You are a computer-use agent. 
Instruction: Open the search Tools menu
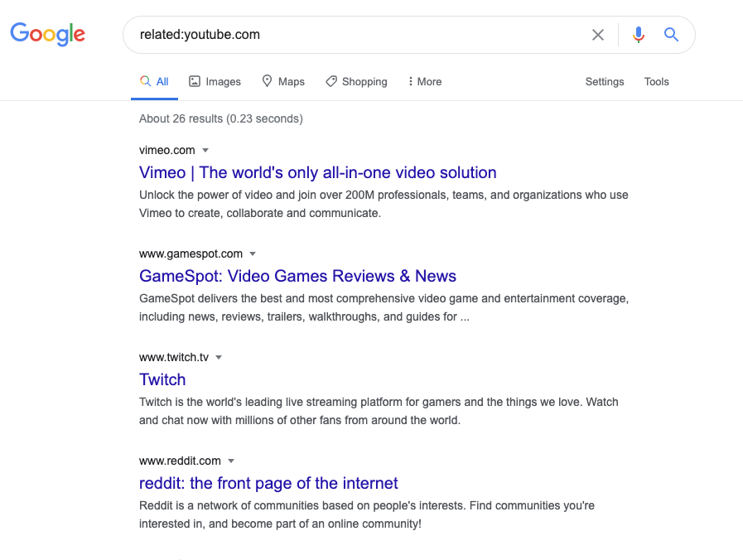pyautogui.click(x=656, y=81)
